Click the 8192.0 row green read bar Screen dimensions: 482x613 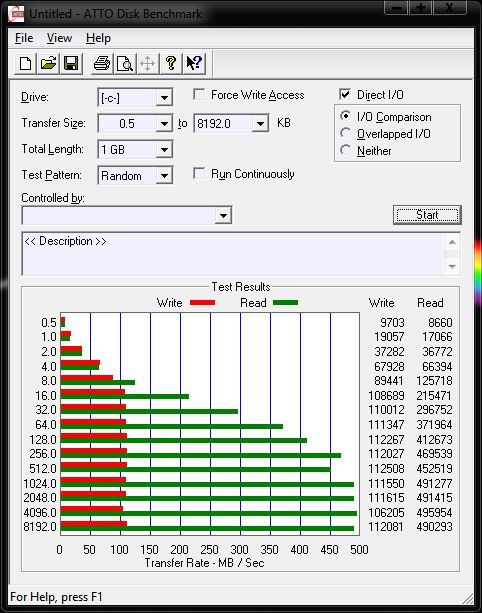pos(207,528)
